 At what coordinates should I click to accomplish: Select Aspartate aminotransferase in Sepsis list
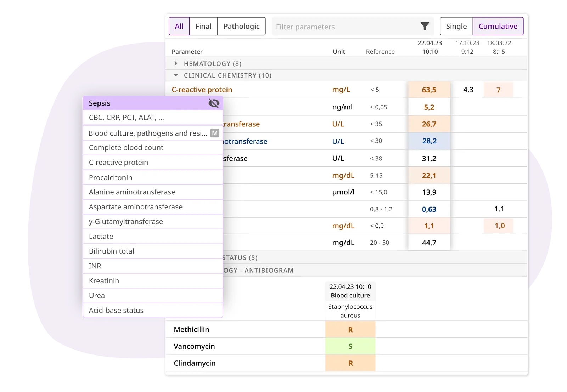(x=153, y=207)
